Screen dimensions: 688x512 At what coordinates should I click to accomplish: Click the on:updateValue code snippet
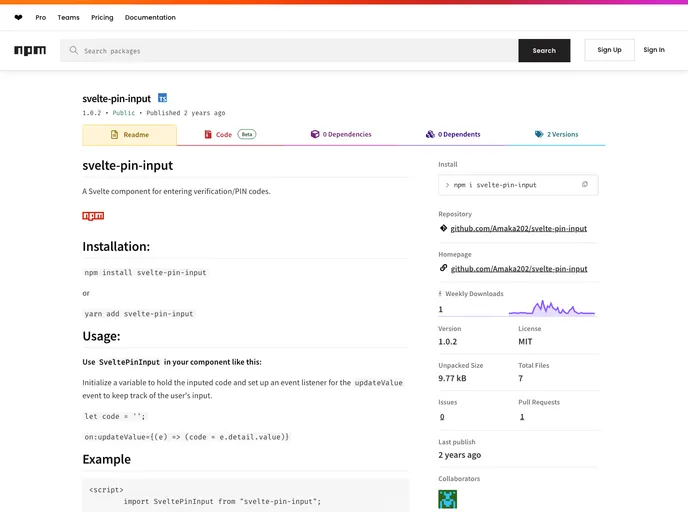[186, 437]
